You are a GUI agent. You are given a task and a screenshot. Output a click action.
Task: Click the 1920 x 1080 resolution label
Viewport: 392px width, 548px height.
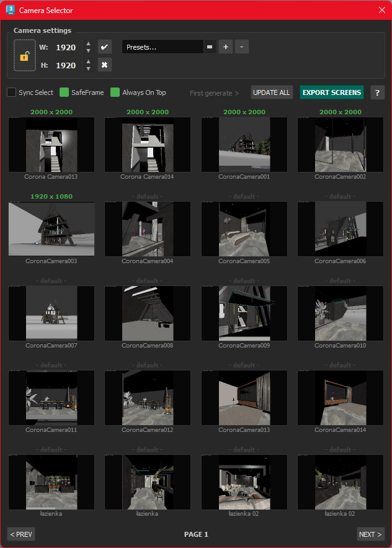point(51,196)
